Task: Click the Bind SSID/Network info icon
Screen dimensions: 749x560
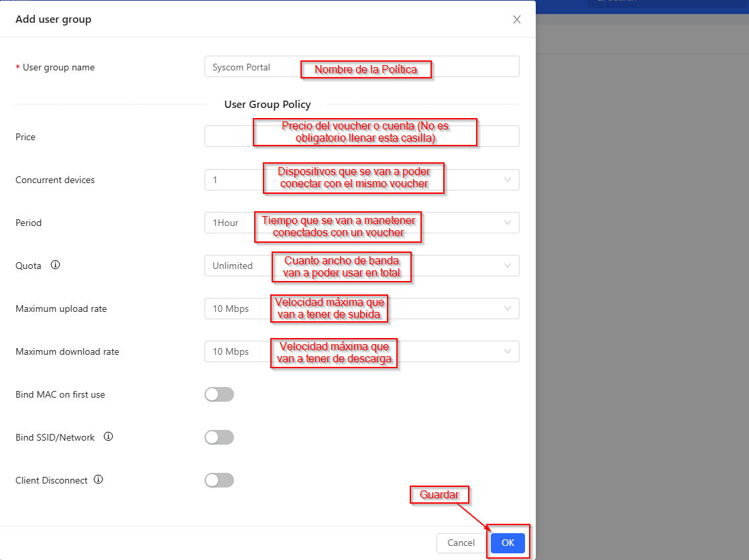Action: tap(108, 437)
